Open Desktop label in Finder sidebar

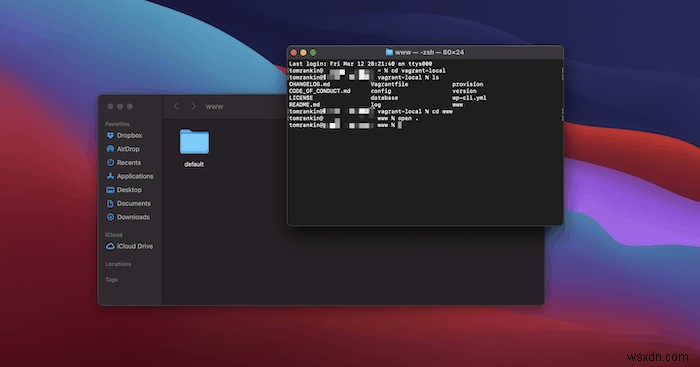tap(129, 190)
